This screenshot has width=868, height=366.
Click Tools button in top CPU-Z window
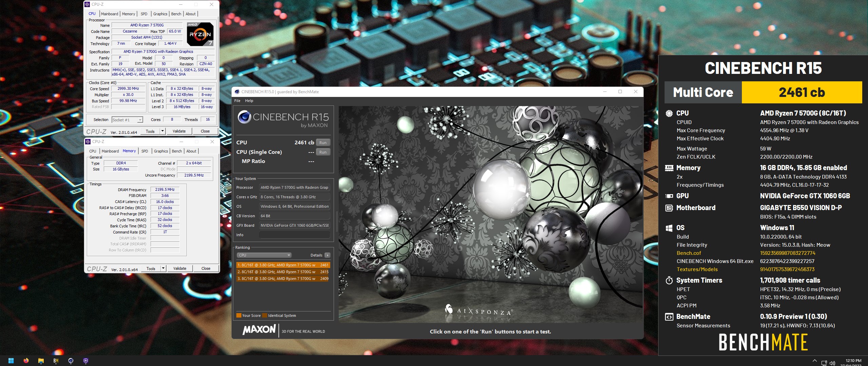coord(150,131)
